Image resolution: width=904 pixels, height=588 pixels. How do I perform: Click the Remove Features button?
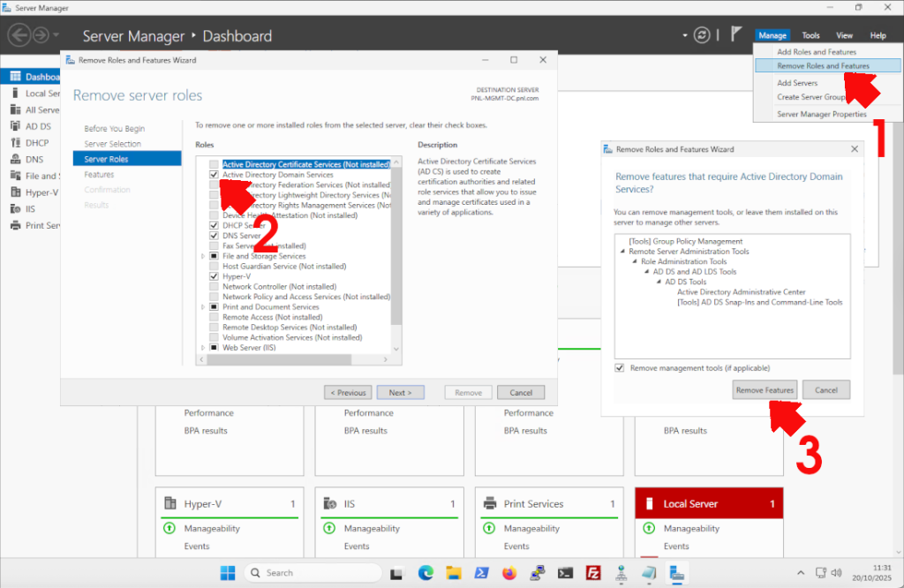[765, 389]
